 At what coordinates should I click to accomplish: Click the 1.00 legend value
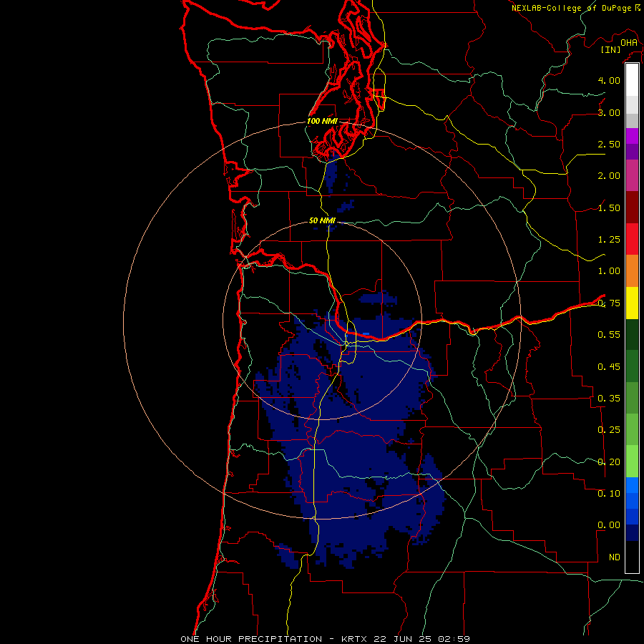point(609,271)
